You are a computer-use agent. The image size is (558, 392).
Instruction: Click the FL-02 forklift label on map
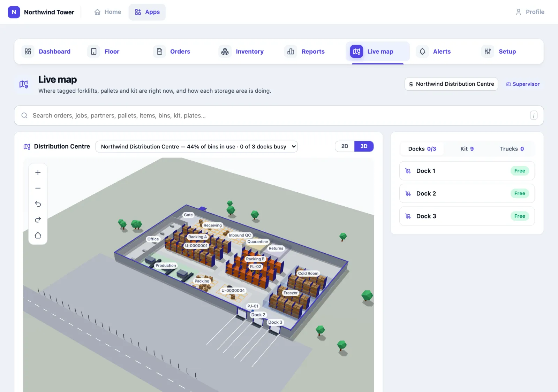click(x=256, y=267)
